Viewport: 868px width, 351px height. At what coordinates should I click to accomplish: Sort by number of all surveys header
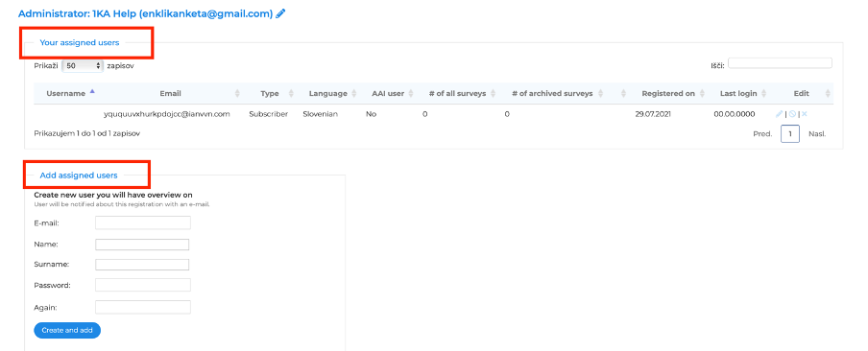(x=457, y=93)
